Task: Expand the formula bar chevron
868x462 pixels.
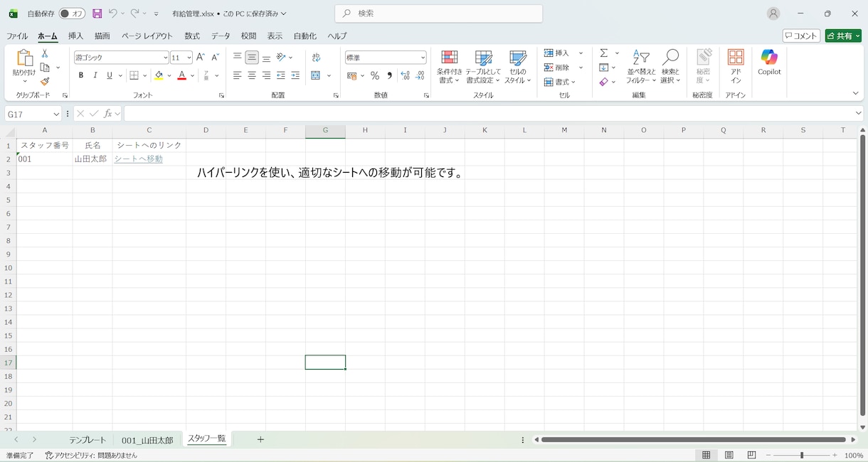Action: 858,114
